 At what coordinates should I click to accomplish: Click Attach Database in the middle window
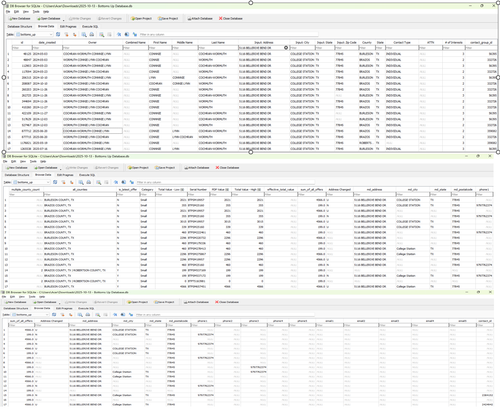coord(197,168)
